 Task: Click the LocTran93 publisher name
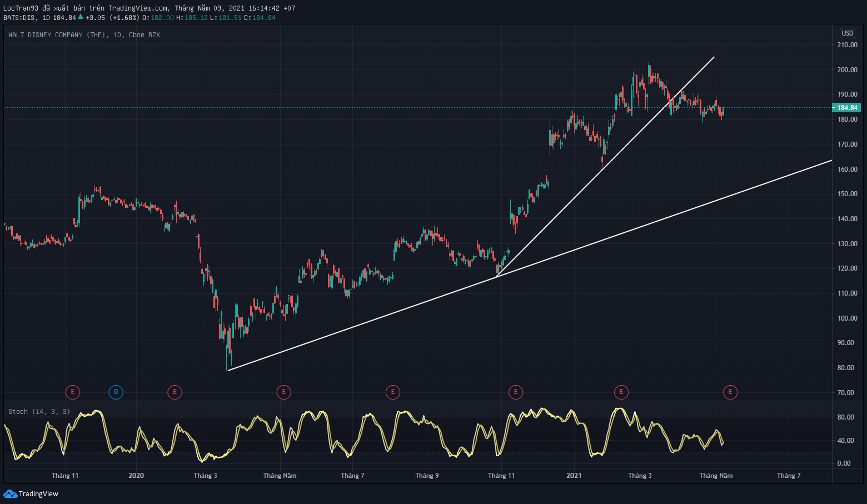tap(21, 8)
